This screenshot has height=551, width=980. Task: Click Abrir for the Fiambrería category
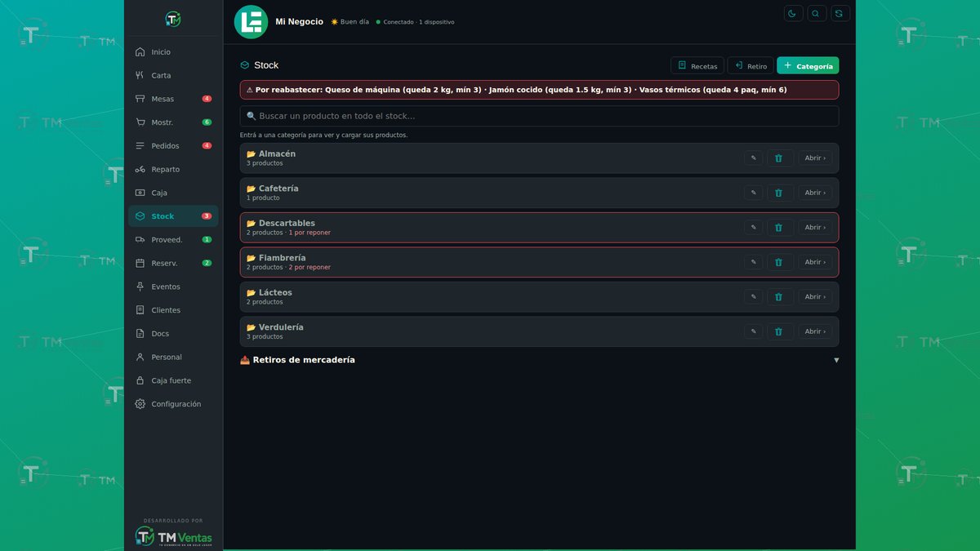pos(815,262)
